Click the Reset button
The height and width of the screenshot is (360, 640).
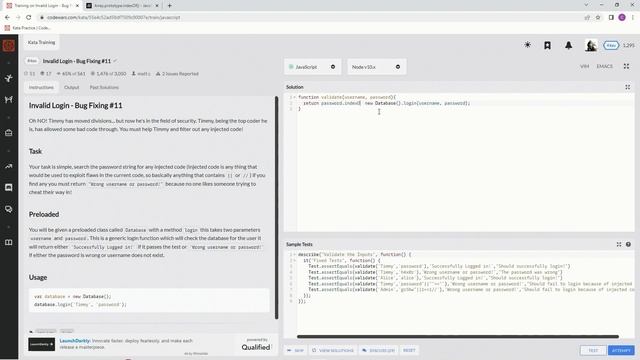click(x=409, y=350)
